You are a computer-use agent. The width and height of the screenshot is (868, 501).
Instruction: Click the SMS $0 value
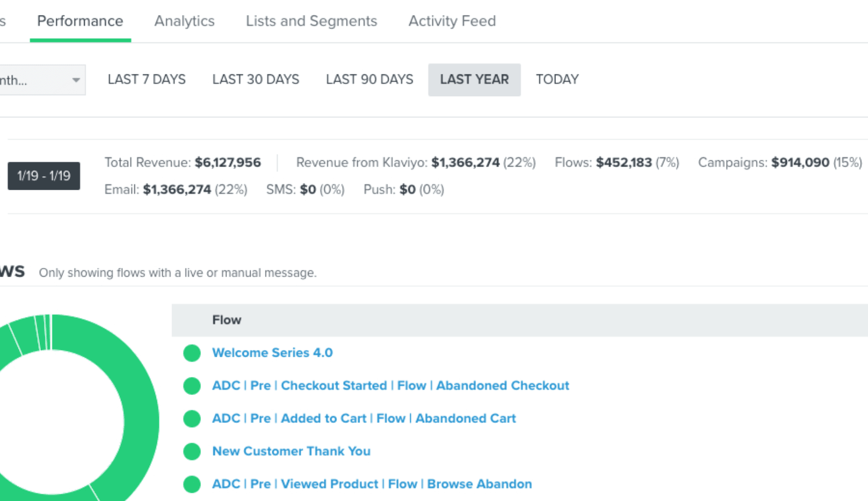[308, 189]
